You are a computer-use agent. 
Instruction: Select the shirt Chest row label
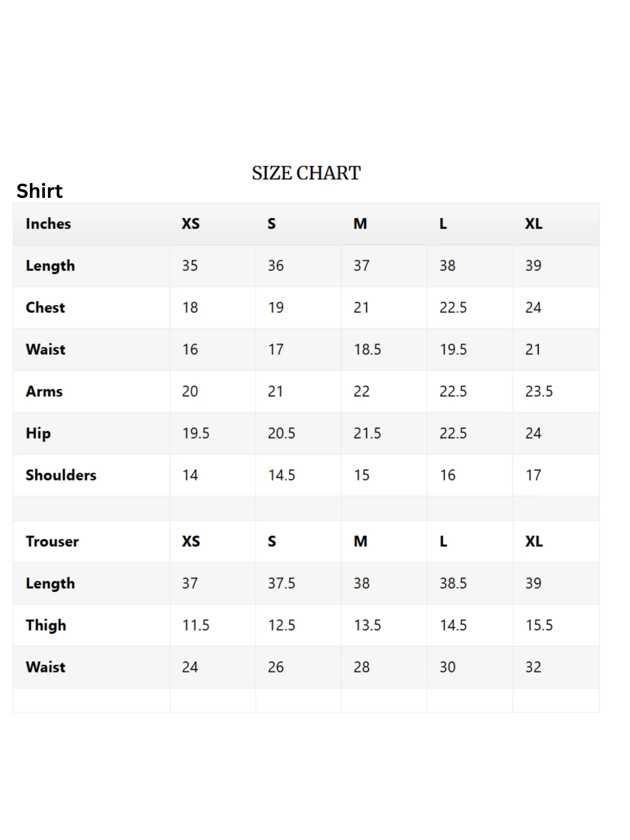tap(45, 307)
